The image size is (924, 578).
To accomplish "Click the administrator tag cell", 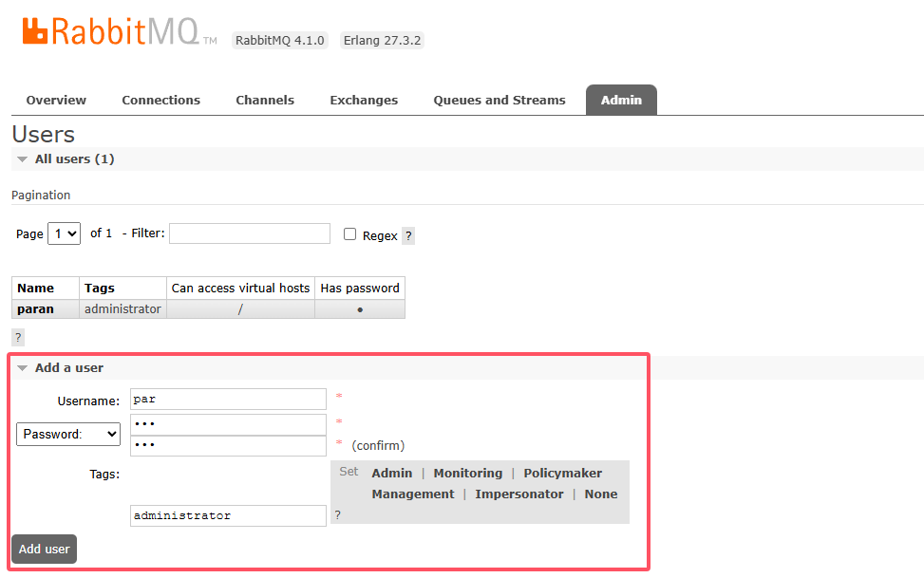I will [x=123, y=308].
